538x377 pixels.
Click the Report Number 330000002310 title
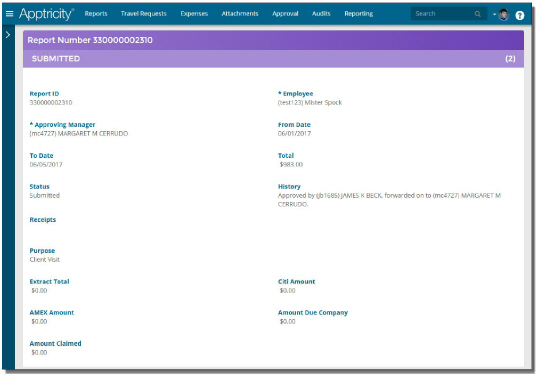pyautogui.click(x=90, y=40)
